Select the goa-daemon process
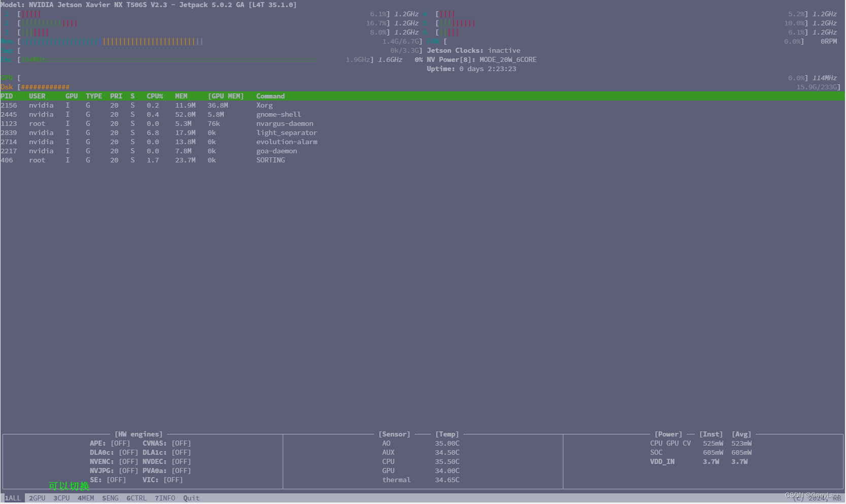The image size is (846, 504). (x=423, y=151)
